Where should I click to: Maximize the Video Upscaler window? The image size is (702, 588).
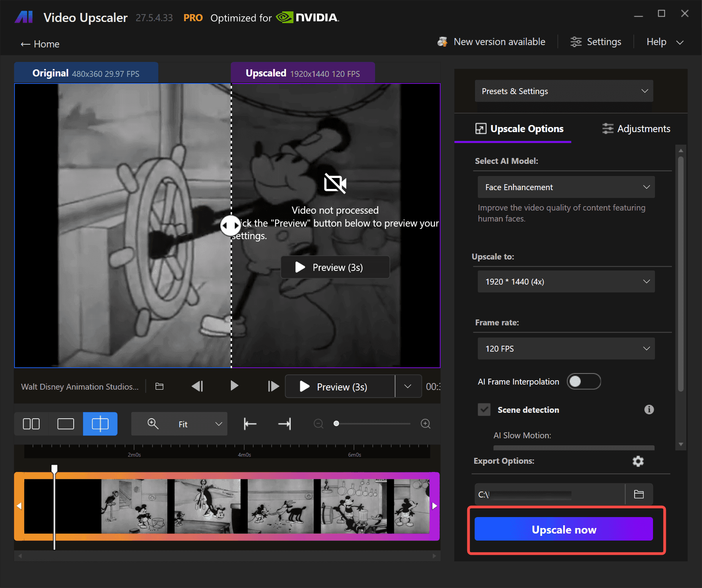(x=662, y=14)
